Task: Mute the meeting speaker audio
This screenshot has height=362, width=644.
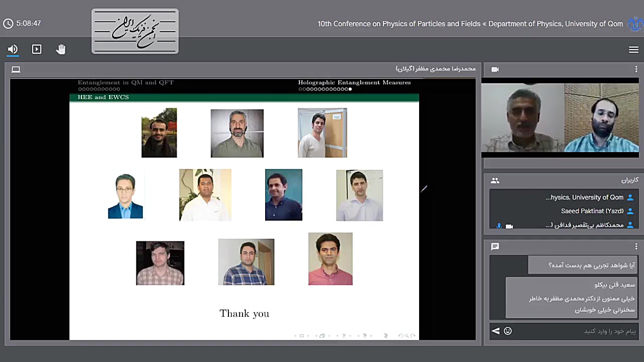Action: click(x=13, y=49)
